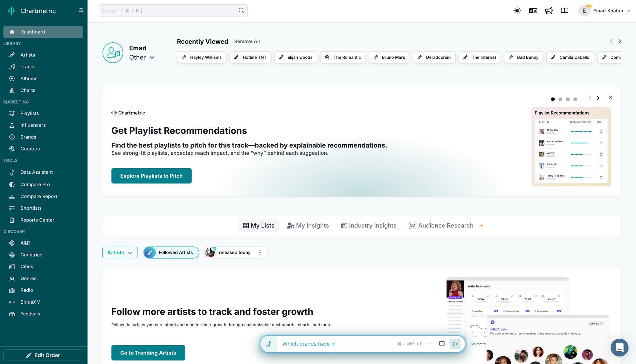Pin the sidebar with pushpin icon

click(81, 11)
